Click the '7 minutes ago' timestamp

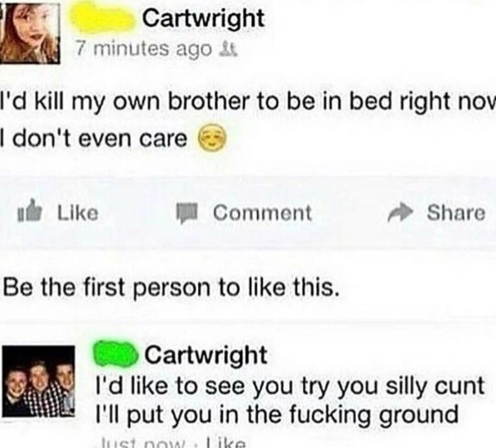point(143,49)
